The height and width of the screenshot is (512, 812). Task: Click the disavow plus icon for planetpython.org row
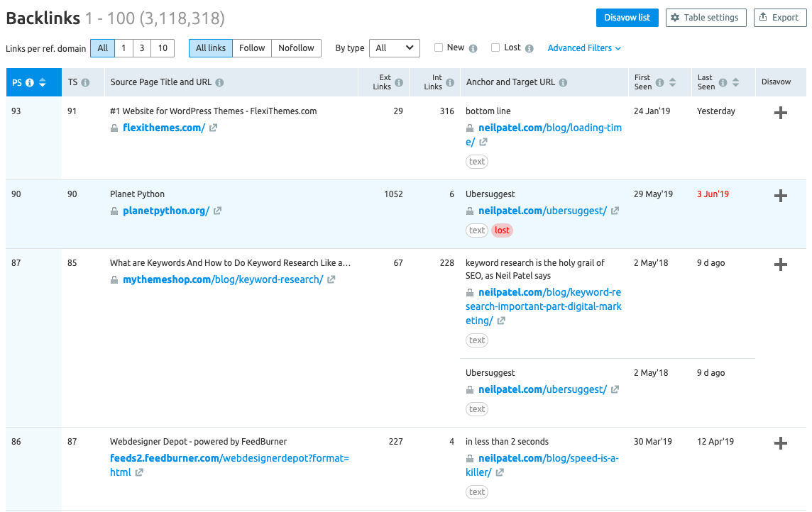coord(780,196)
